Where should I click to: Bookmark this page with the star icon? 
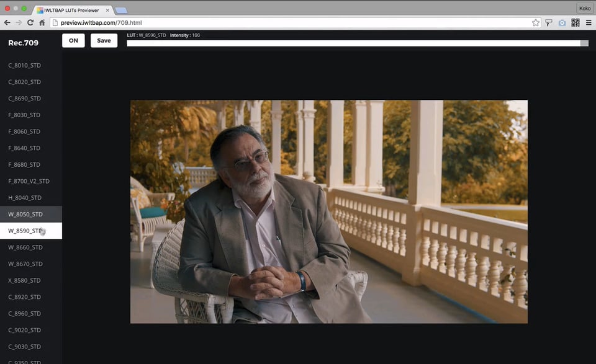535,22
